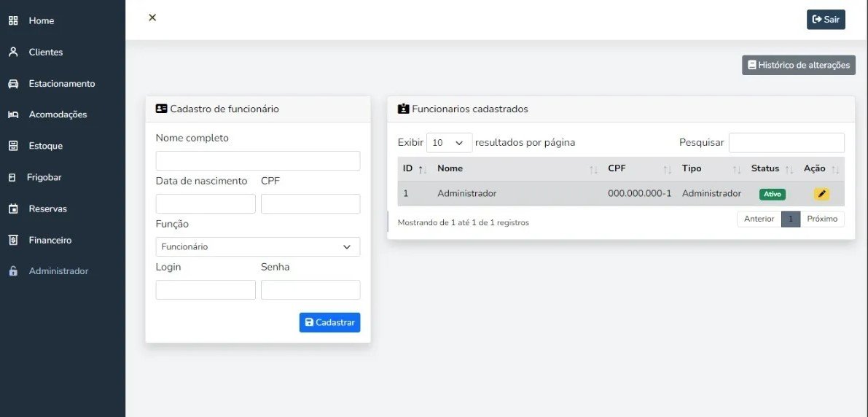Screen dimensions: 868x417
Task: Click the Clientes person icon
Action: pyautogui.click(x=13, y=52)
